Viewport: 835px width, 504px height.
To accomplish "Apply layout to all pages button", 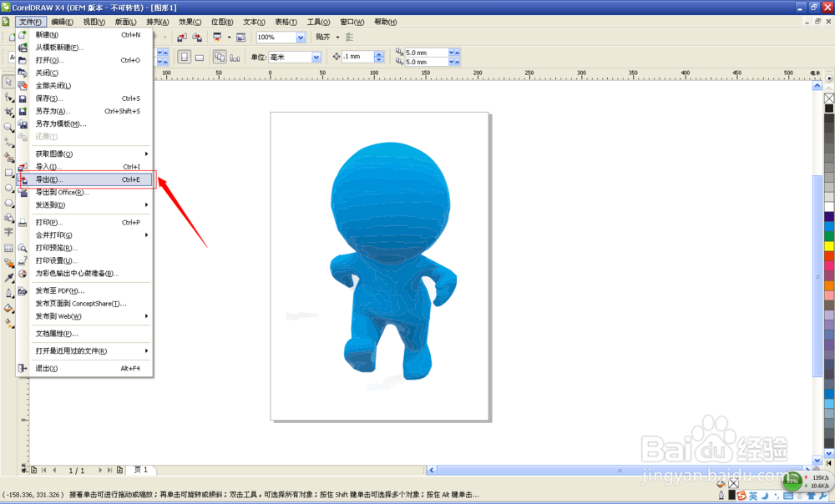I will (220, 57).
